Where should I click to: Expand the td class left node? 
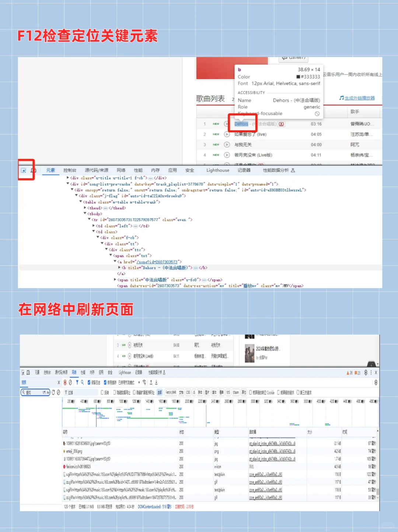click(94, 226)
